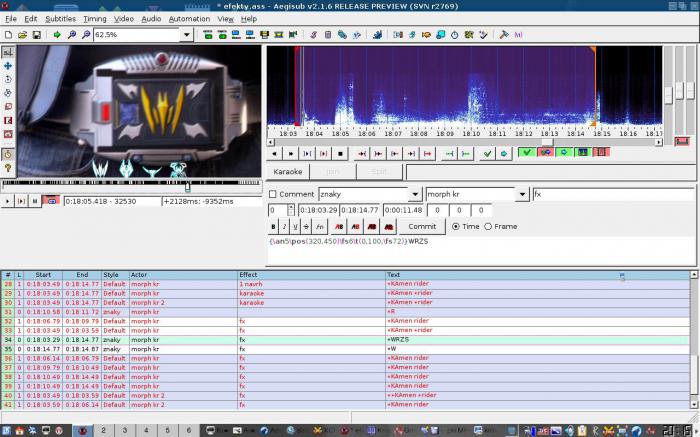Viewport: 700px width, 437px height.
Task: Click the green Add lead-in icon
Action: (449, 154)
